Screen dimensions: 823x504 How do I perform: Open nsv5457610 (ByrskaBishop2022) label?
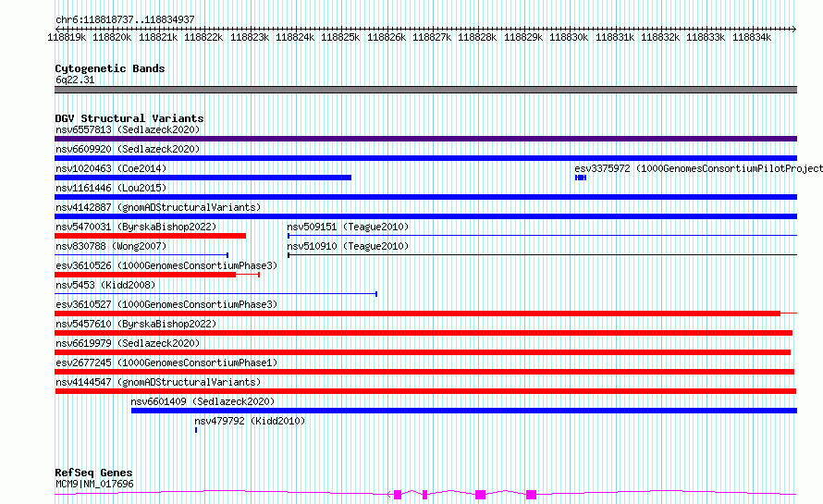click(136, 324)
